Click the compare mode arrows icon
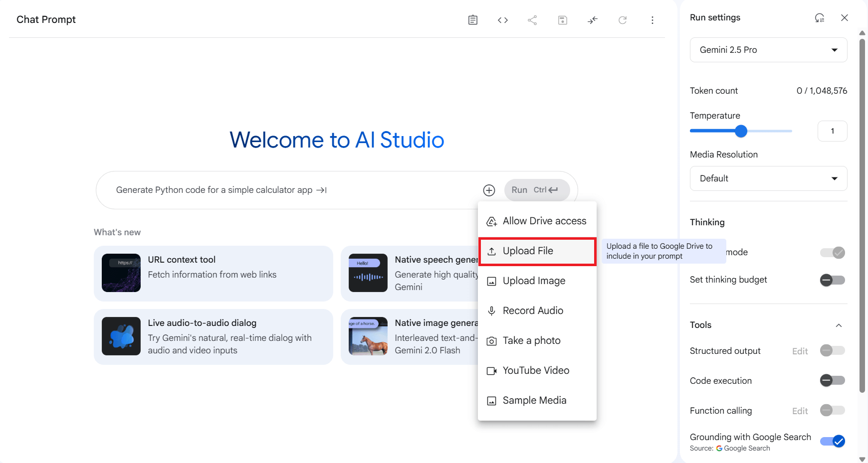The height and width of the screenshot is (463, 868). (x=593, y=20)
